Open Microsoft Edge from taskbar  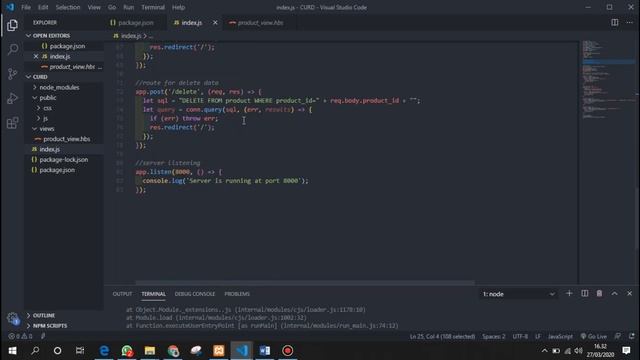click(104, 351)
